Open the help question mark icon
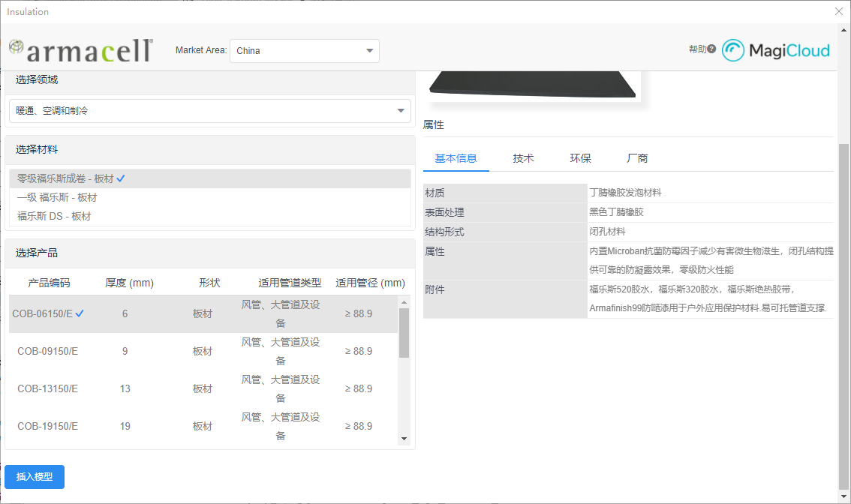The image size is (851, 504). [x=711, y=49]
